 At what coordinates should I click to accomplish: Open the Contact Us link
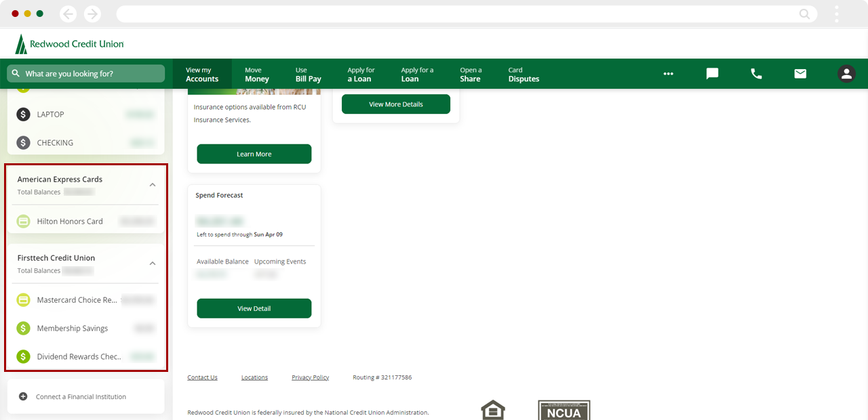[x=202, y=377]
